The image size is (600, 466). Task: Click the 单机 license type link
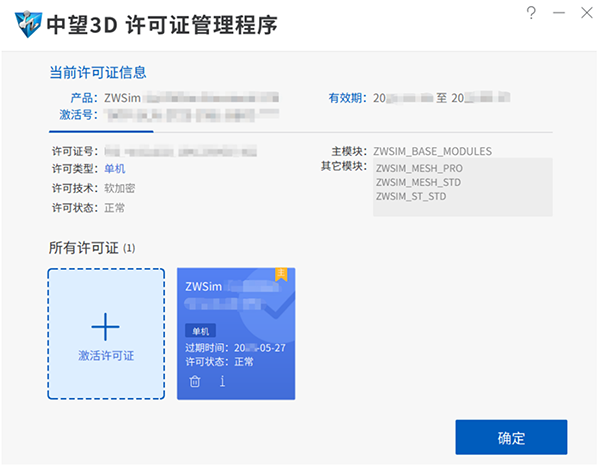pyautogui.click(x=115, y=169)
